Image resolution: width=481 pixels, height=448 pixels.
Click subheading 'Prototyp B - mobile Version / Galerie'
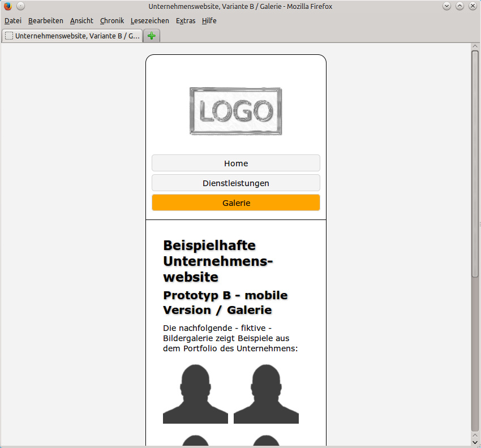pyautogui.click(x=225, y=303)
